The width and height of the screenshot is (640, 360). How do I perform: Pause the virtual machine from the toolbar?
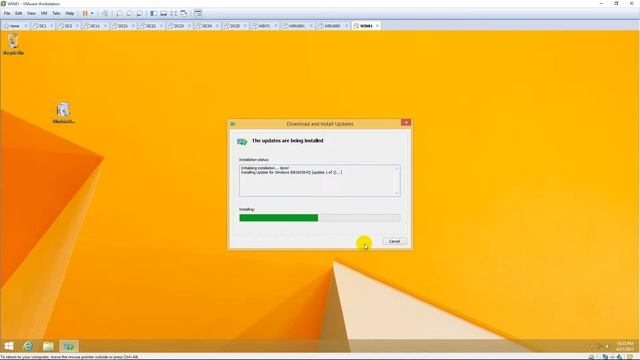click(85, 13)
